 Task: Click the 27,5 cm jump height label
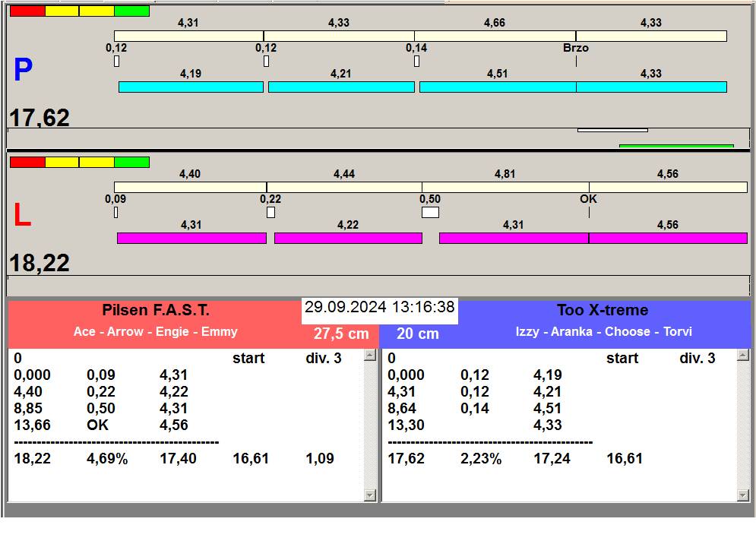tap(341, 334)
